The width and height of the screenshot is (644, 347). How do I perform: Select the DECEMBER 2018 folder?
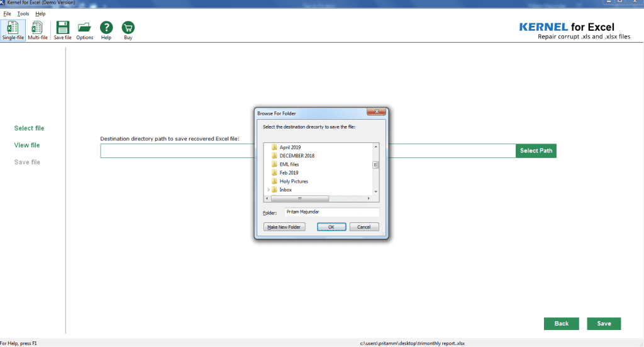click(296, 156)
